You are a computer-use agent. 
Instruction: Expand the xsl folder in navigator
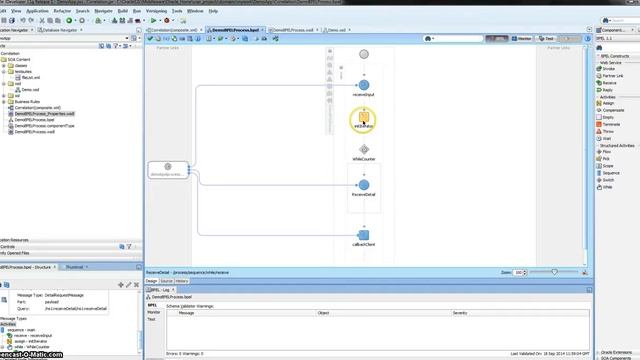click(x=4, y=96)
